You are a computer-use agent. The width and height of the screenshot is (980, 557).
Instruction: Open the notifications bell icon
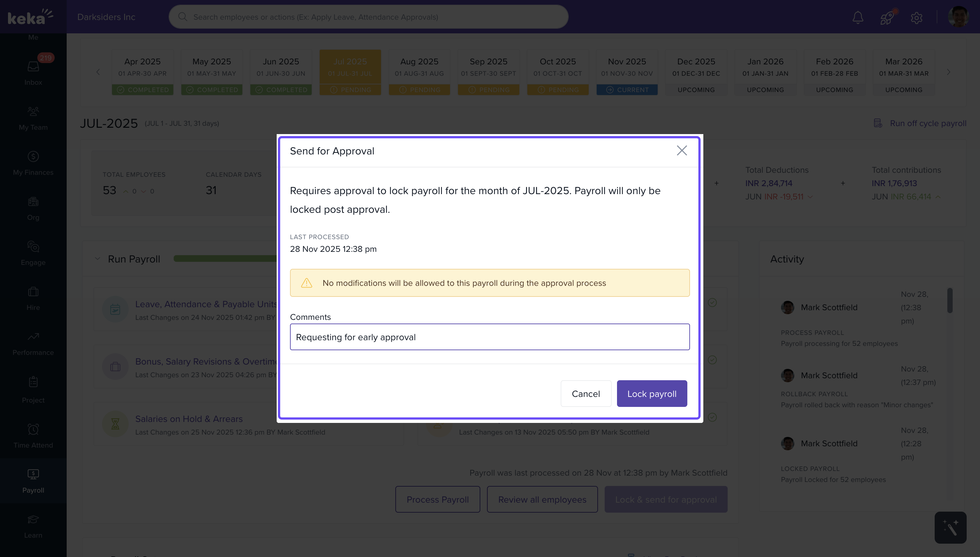click(858, 17)
